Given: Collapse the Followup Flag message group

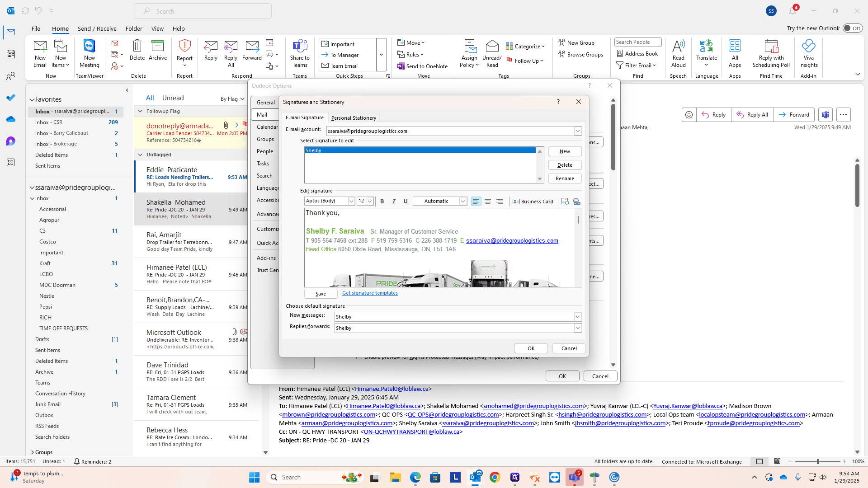Looking at the screenshot, I should (140, 111).
